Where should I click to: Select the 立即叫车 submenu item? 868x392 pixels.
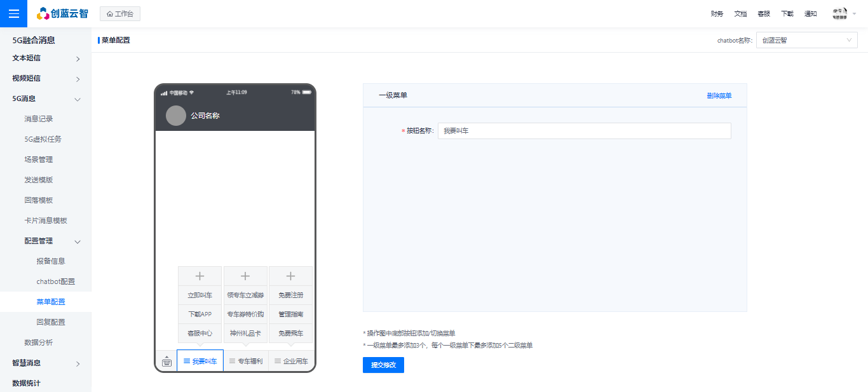tap(200, 295)
